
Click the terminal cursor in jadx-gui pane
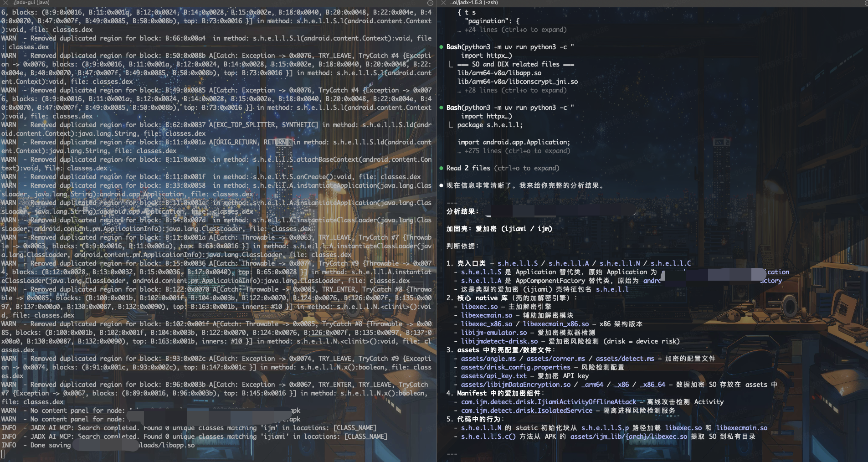tap(3, 454)
